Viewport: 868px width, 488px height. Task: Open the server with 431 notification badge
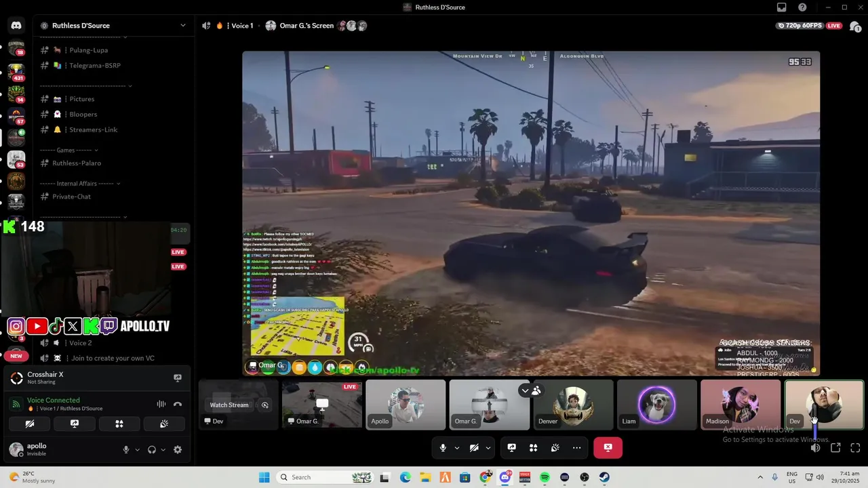point(16,72)
